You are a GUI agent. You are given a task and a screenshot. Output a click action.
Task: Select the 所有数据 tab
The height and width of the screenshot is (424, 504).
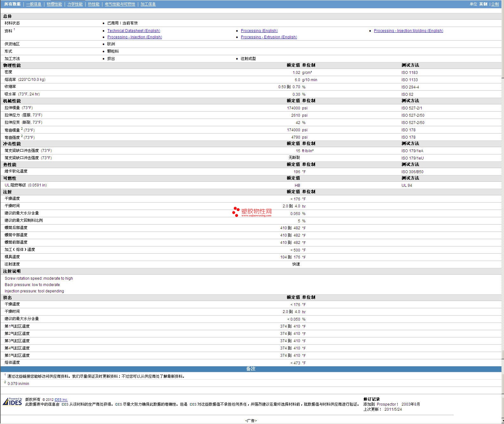[x=12, y=4]
